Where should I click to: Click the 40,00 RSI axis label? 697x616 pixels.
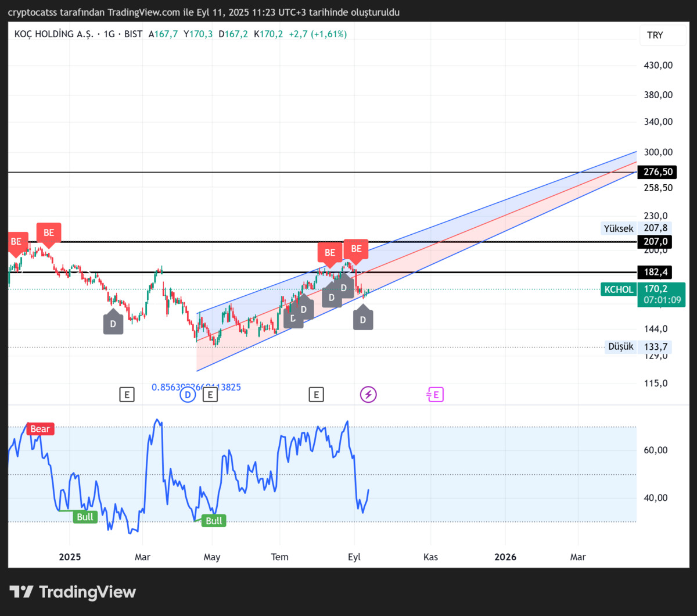656,497
